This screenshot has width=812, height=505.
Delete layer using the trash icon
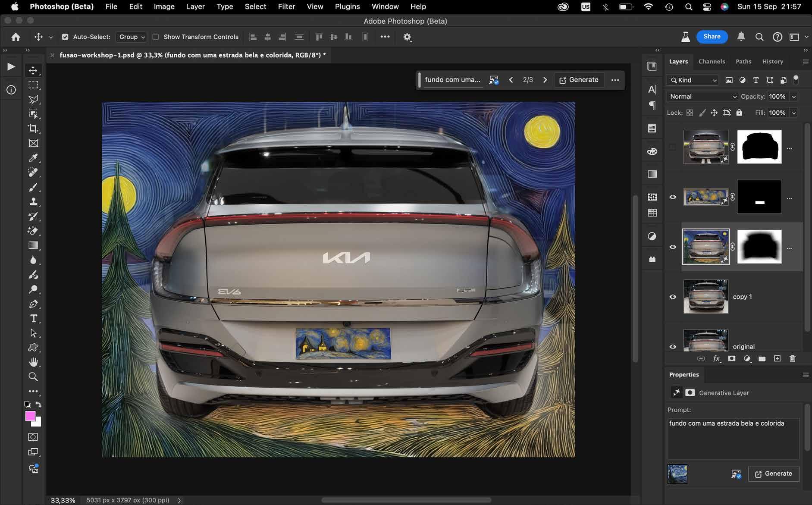coord(792,358)
